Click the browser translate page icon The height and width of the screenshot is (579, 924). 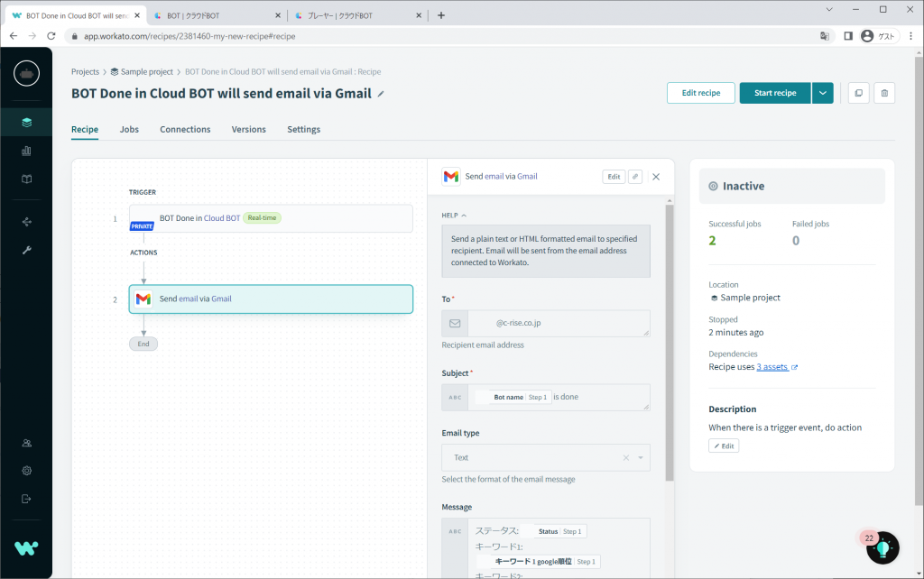coord(825,36)
